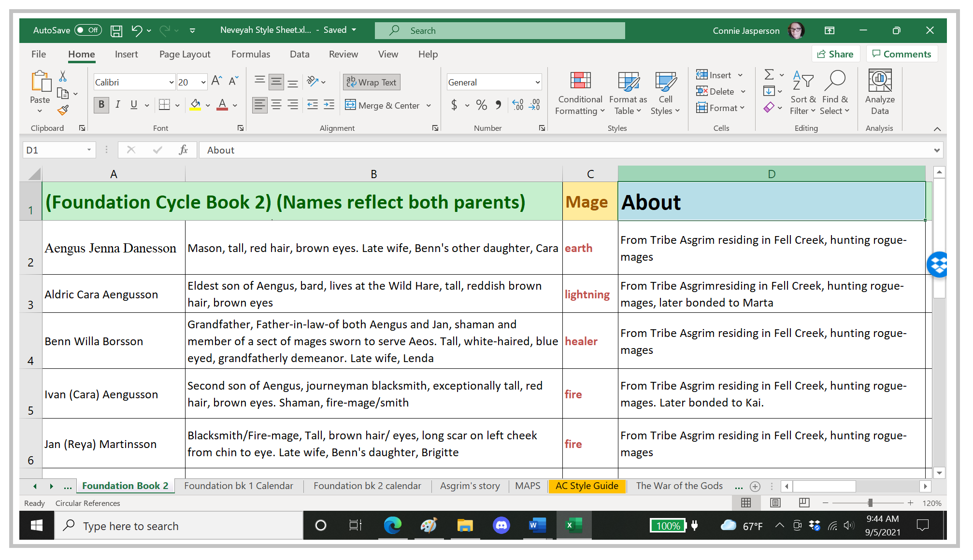Click the Increase Font Size icon
973x560 pixels.
pyautogui.click(x=216, y=81)
